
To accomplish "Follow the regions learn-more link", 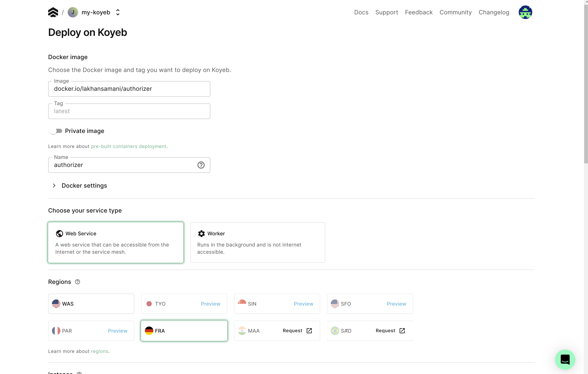I will coord(99,351).
